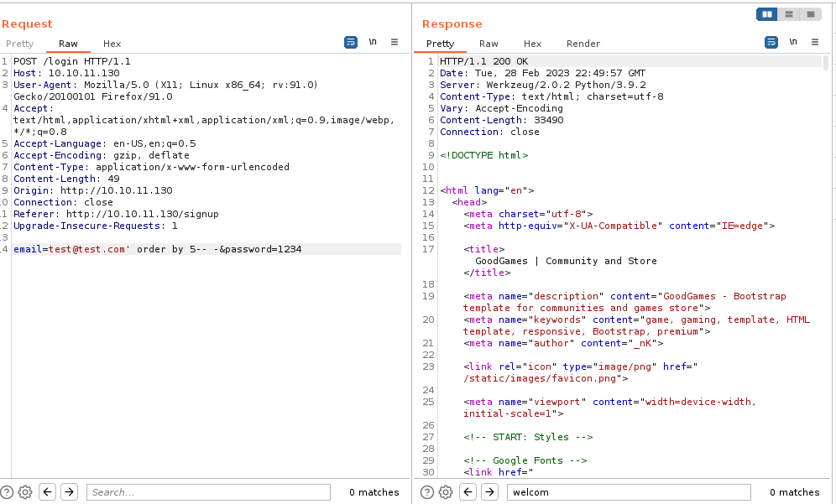Switch Response view to Render tab

click(x=583, y=44)
